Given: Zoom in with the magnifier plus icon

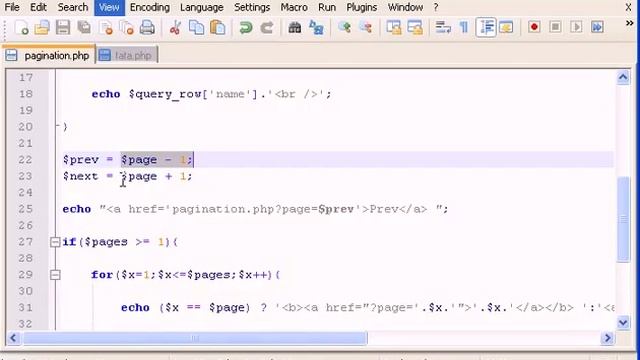Looking at the screenshot, I should 344,28.
